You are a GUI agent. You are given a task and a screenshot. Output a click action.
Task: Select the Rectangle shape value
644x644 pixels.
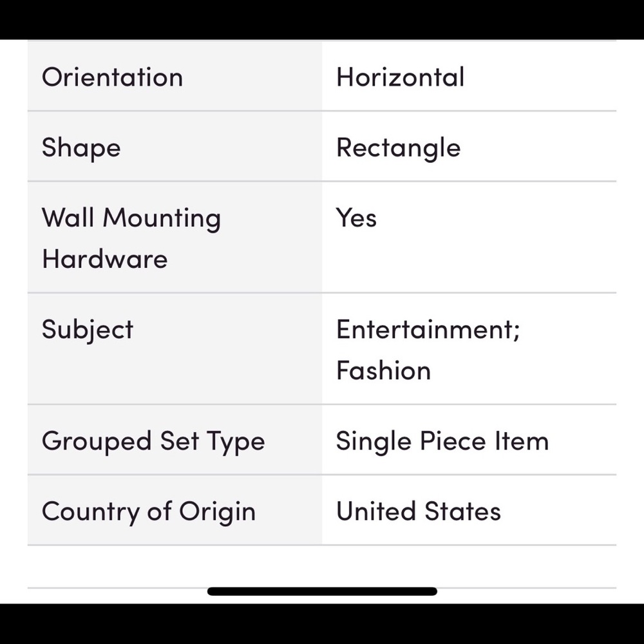point(398,148)
